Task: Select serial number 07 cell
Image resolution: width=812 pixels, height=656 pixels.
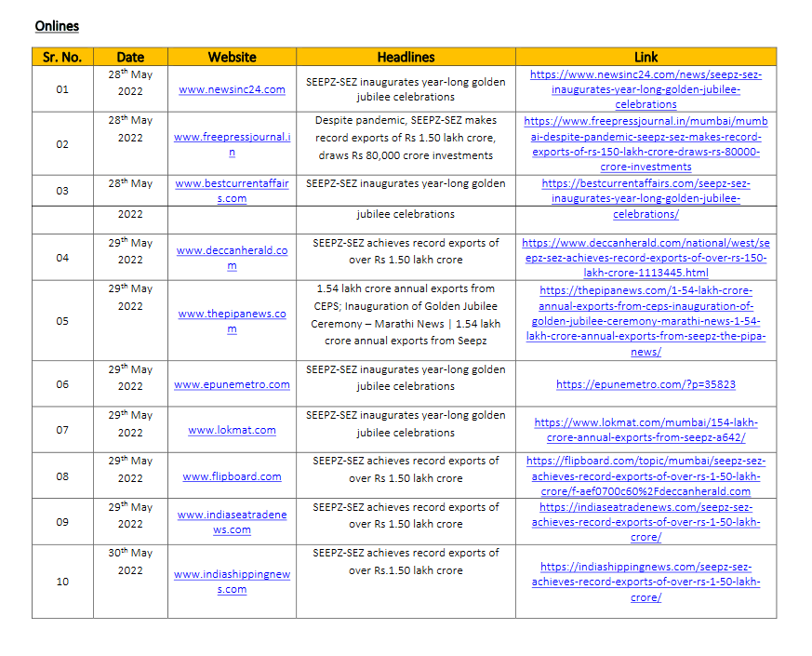Action: click(62, 430)
